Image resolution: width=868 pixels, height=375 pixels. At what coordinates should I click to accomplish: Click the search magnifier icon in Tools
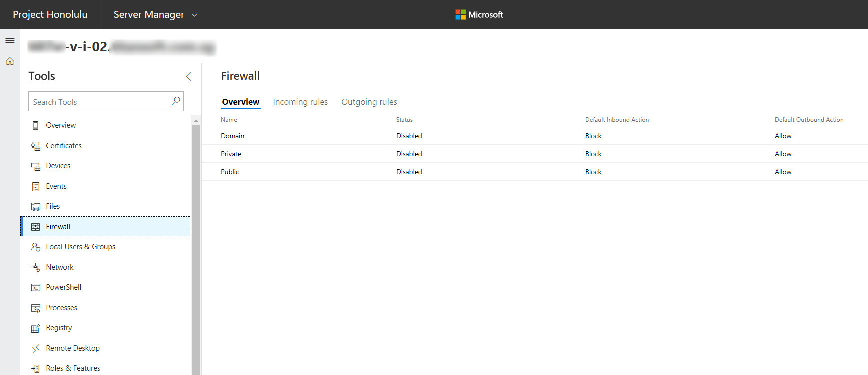click(x=175, y=101)
